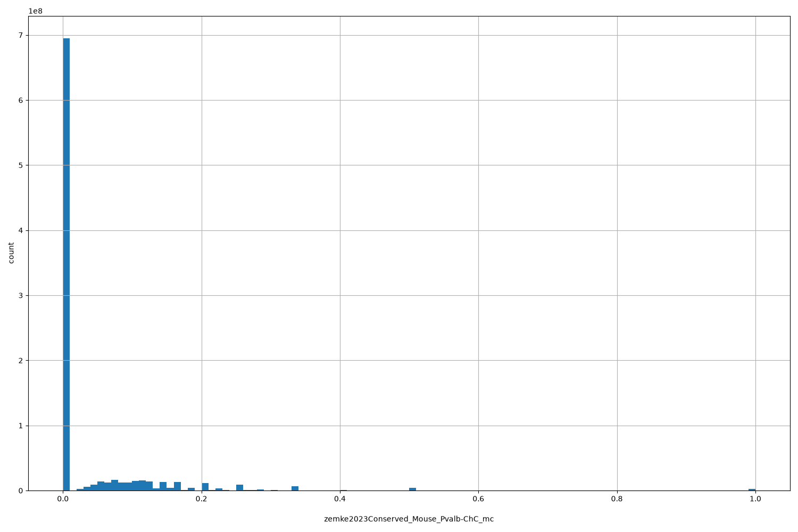This screenshot has height=532, width=798.
Task: Click the x-axis tick label 0.4
Action: point(340,499)
